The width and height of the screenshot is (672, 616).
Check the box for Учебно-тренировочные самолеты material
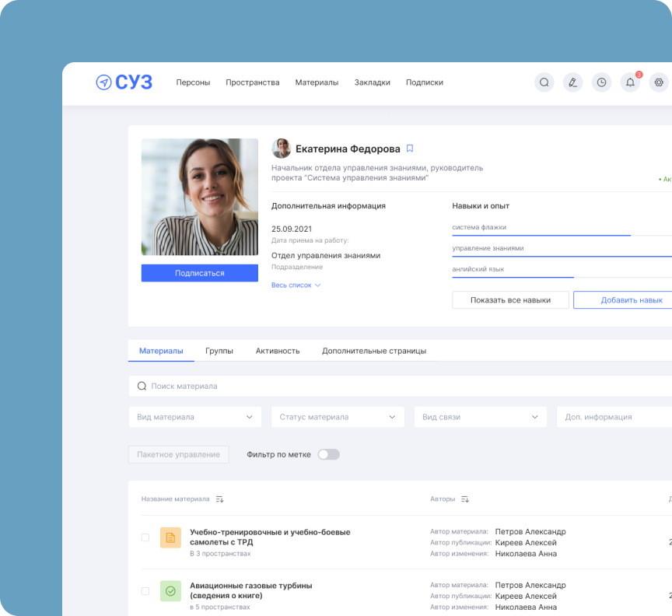pos(145,537)
